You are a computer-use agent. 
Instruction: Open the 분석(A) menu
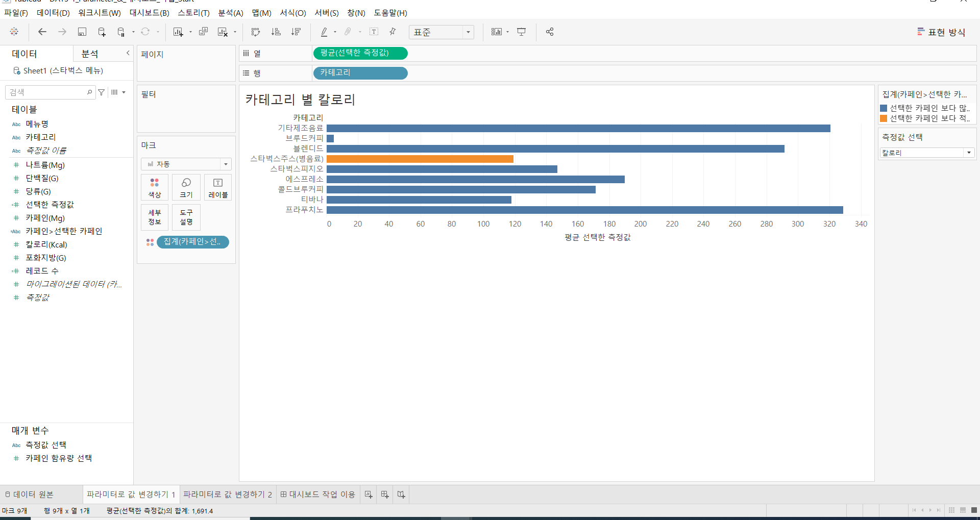click(x=231, y=13)
